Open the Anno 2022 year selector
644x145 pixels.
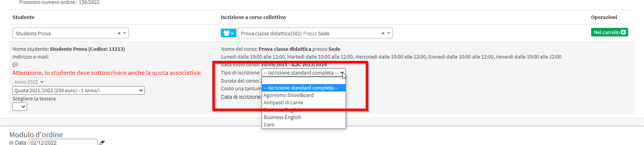pyautogui.click(x=29, y=82)
